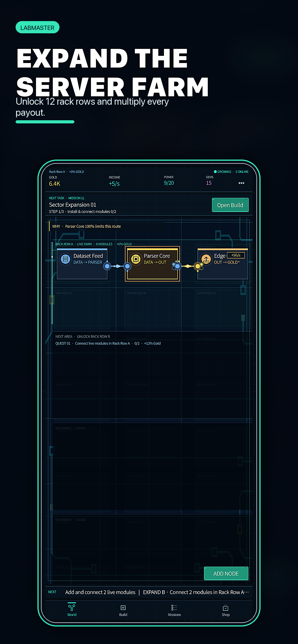Tap RACK ROW D LOCKED label
Viewport: 298px width, 644px height.
(x=71, y=520)
